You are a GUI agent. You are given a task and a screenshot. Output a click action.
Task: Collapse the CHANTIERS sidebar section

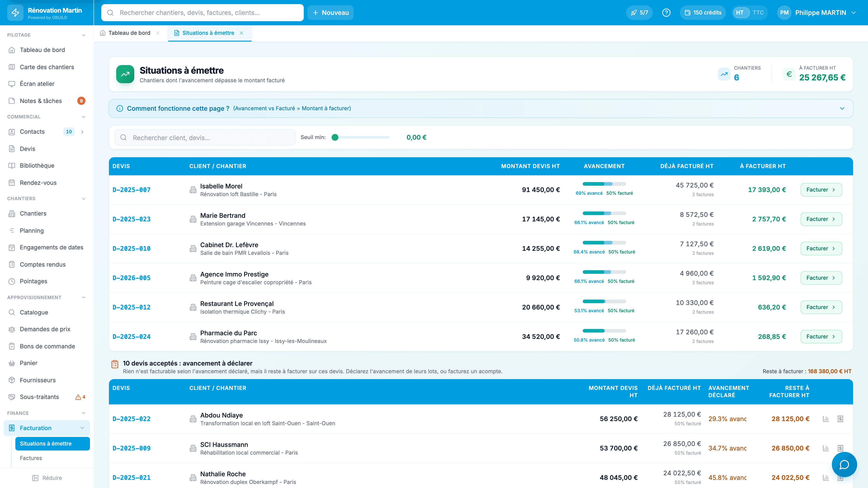pyautogui.click(x=84, y=198)
